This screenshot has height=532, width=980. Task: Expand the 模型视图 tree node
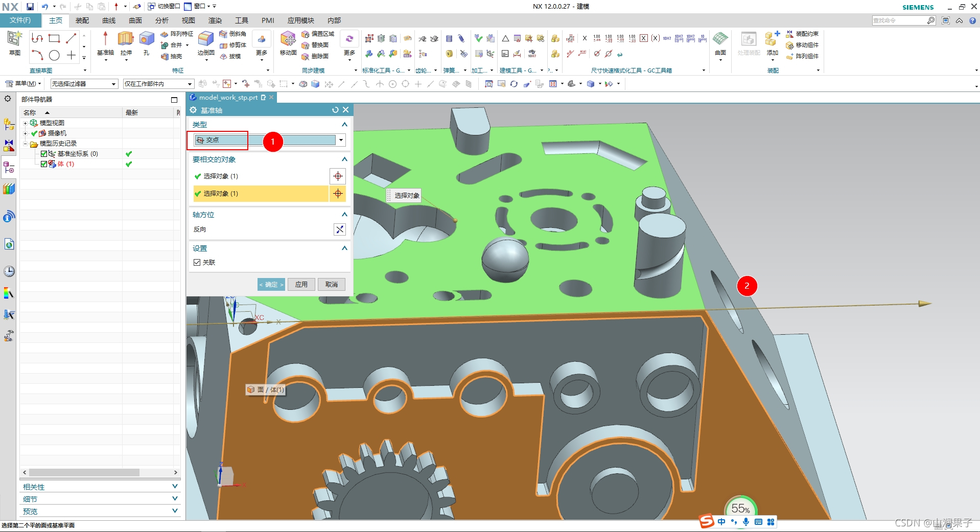[25, 123]
